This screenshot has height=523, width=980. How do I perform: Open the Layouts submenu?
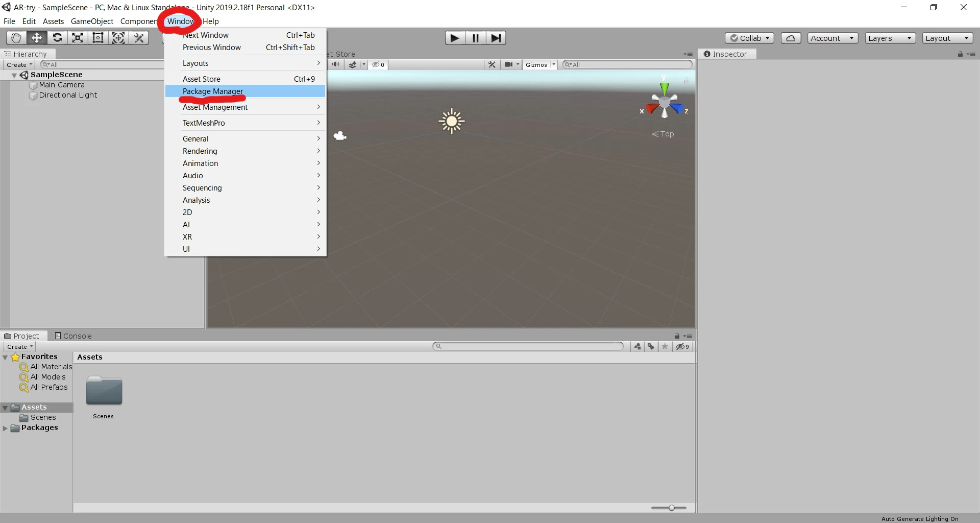point(245,63)
